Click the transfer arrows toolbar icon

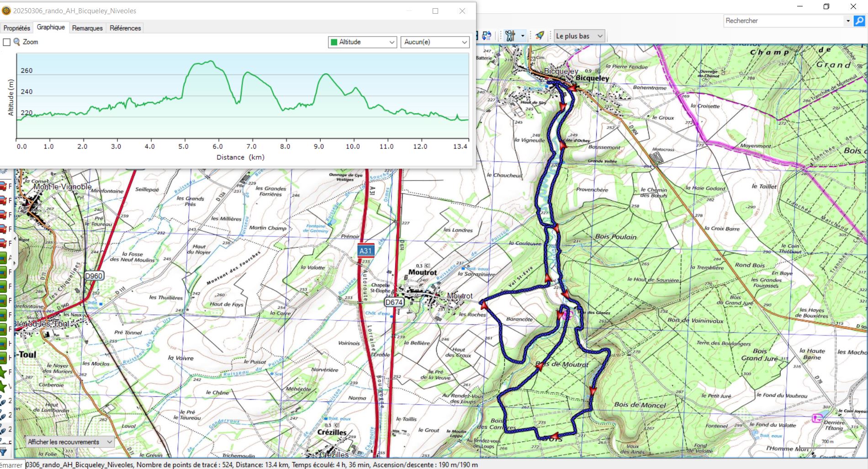[487, 36]
